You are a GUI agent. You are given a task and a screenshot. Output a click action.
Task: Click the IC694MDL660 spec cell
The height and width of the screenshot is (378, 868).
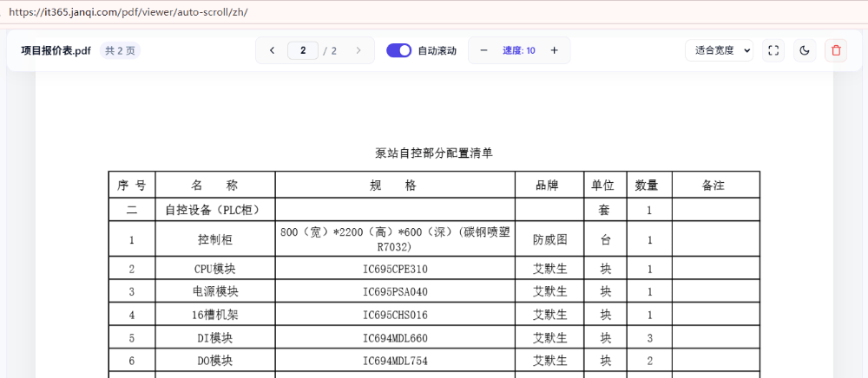(395, 337)
